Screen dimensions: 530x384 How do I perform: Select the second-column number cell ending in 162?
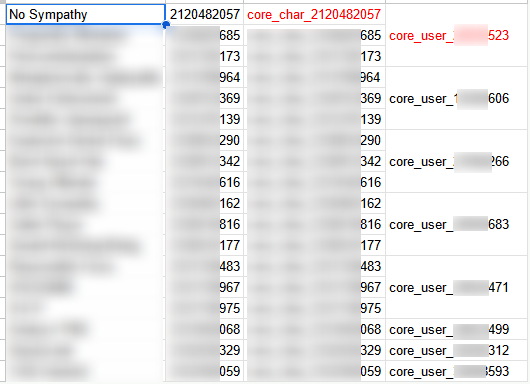tap(204, 203)
